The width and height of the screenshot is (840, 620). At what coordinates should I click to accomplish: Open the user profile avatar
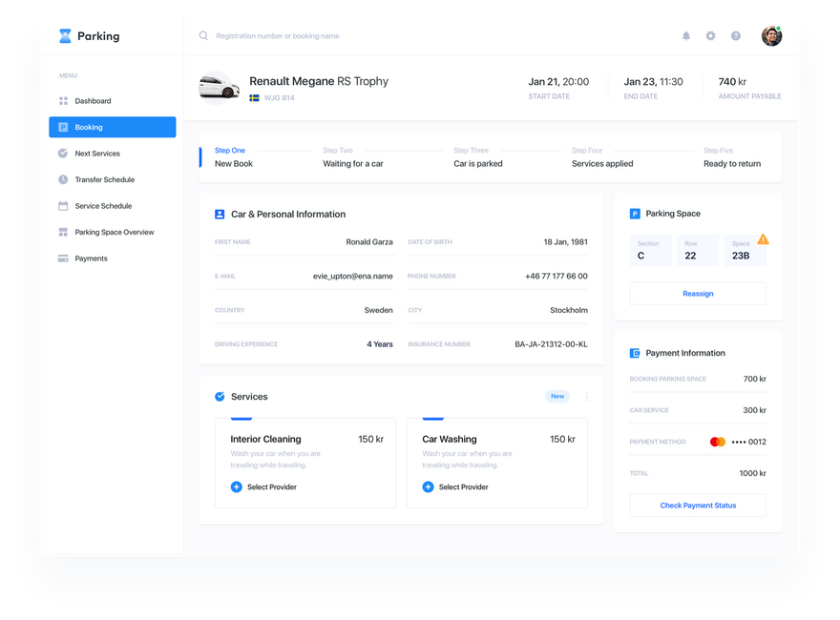[771, 36]
